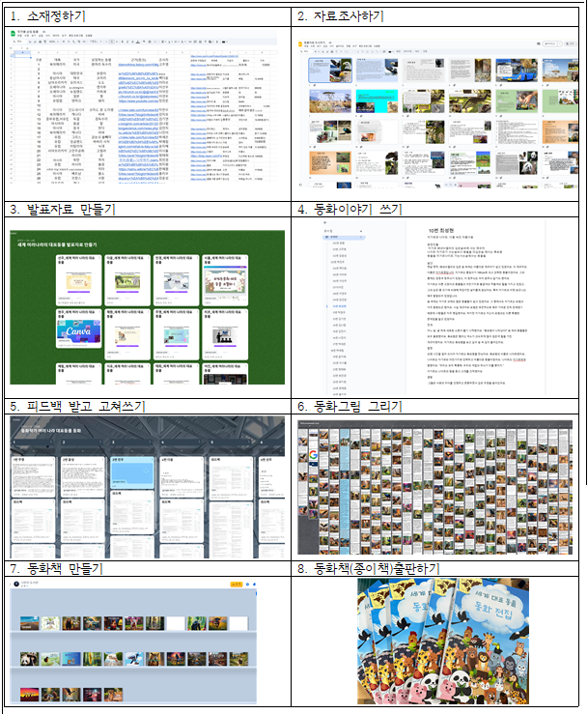Click the slideshow button in Google Slides header

point(551,43)
